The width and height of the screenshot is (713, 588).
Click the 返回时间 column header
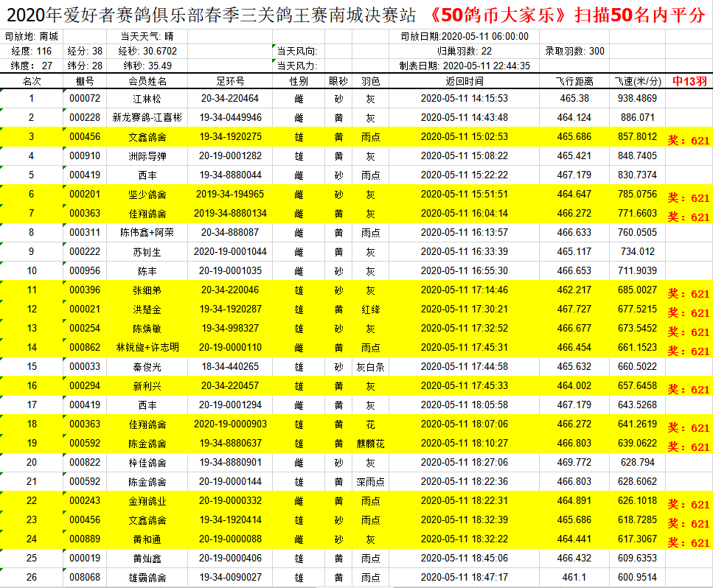point(465,81)
